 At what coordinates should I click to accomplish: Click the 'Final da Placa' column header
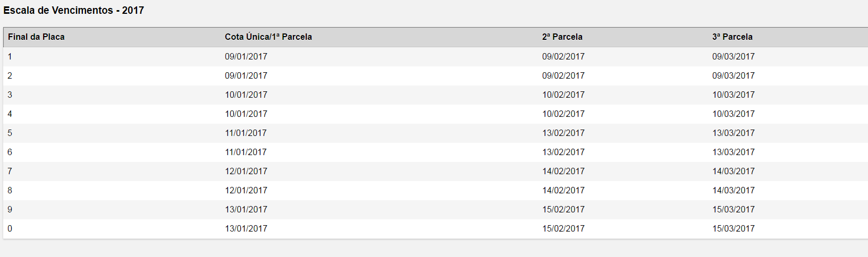coord(36,37)
